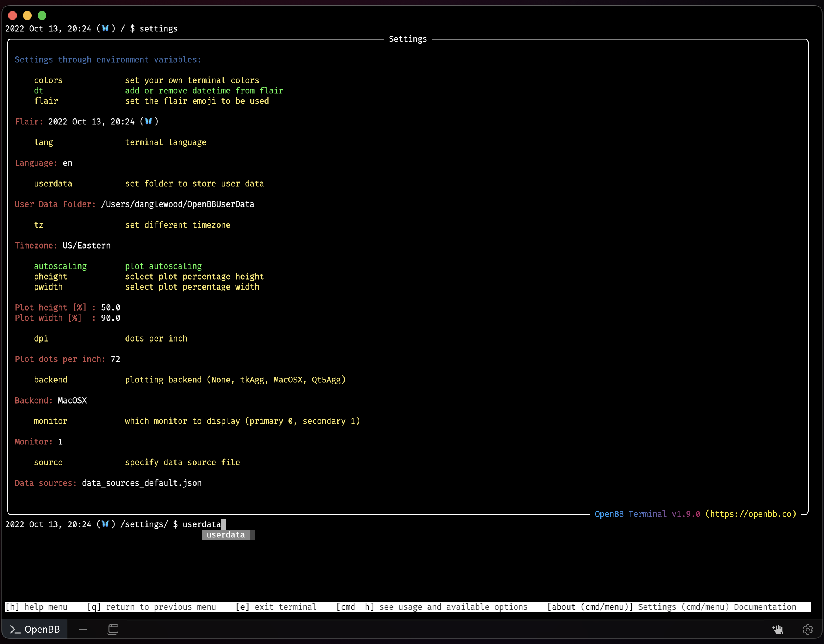This screenshot has height=644, width=824.
Task: Open the tab overview windows icon
Action: (x=112, y=629)
